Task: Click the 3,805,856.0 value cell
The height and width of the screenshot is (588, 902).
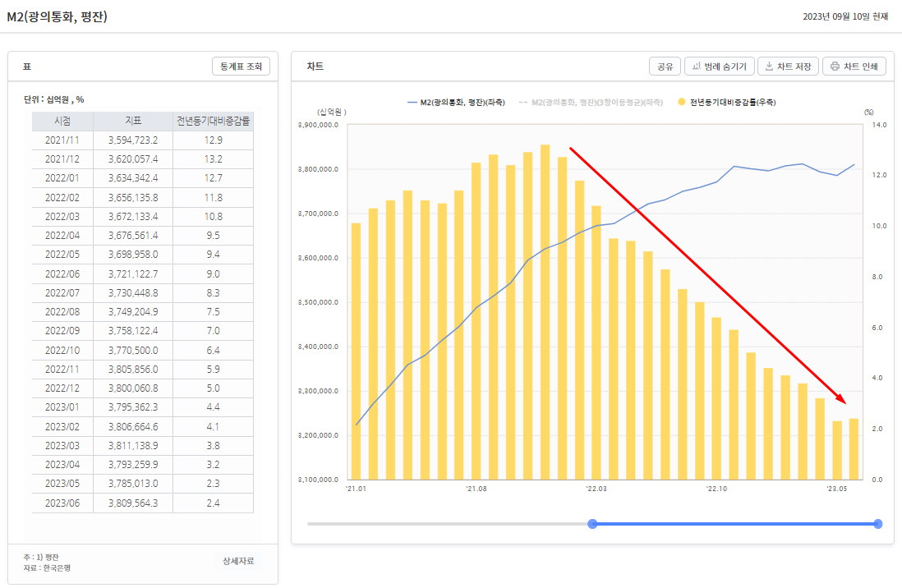Action: point(133,369)
